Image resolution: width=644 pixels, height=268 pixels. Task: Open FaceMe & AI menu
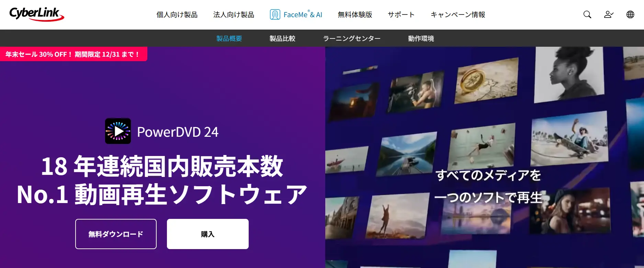296,15
